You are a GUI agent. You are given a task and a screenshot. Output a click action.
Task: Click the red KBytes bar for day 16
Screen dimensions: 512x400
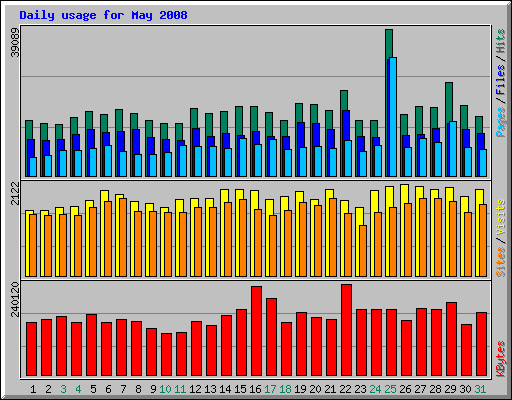(x=256, y=331)
